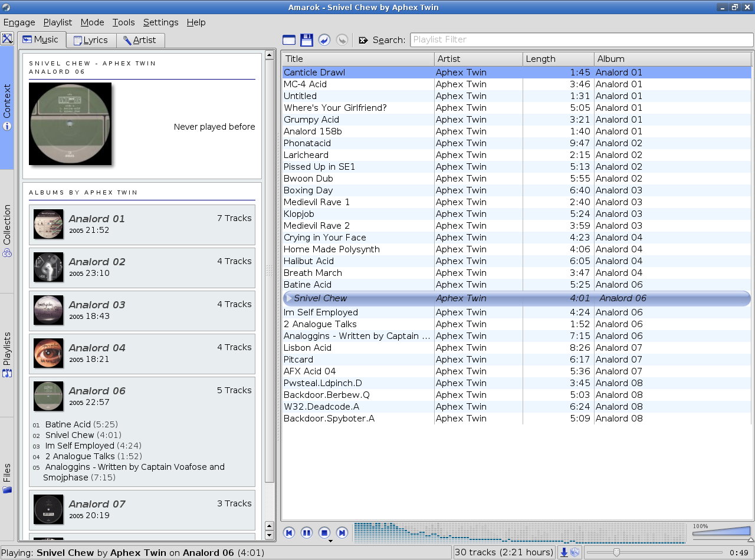Select the W32.Deadcode.A track in the playlist
Image resolution: width=755 pixels, height=560 pixels.
(517, 407)
